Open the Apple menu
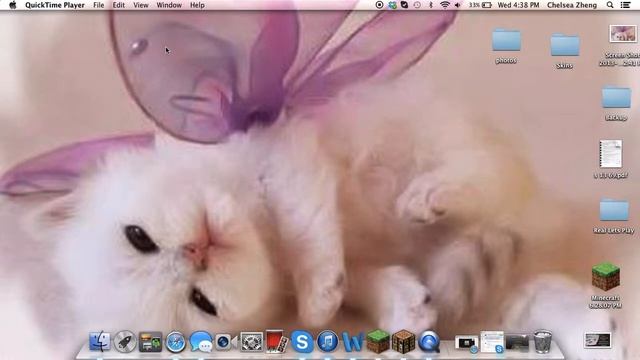Image resolution: width=640 pixels, height=360 pixels. pos(12,5)
